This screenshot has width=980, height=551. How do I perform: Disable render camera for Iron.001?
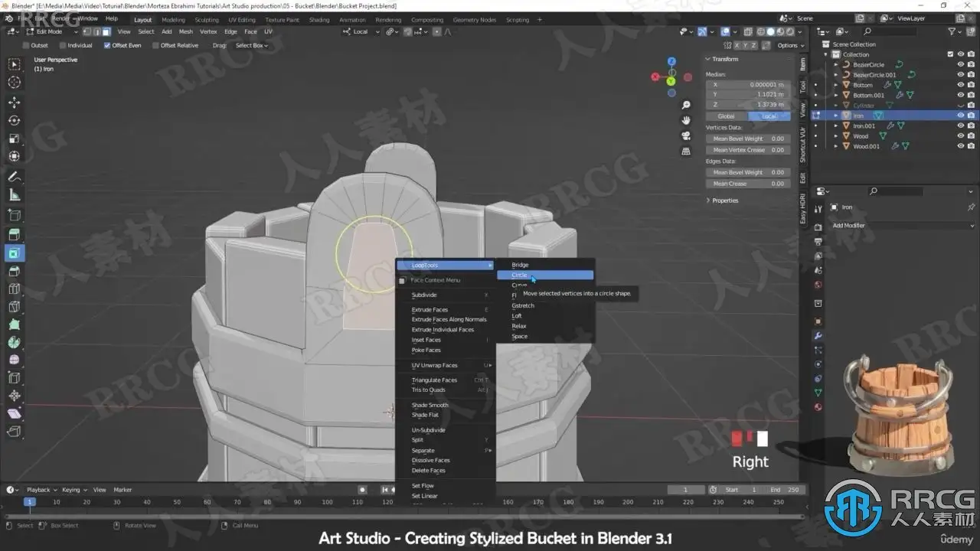[972, 126]
